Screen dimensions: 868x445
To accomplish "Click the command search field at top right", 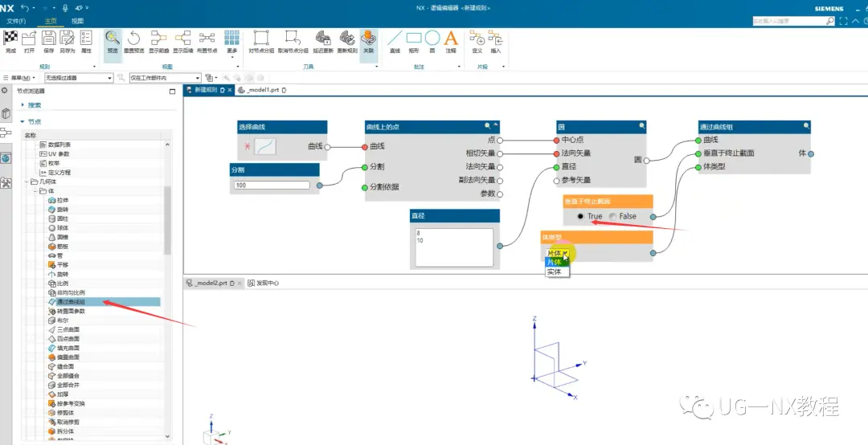I will click(x=794, y=21).
